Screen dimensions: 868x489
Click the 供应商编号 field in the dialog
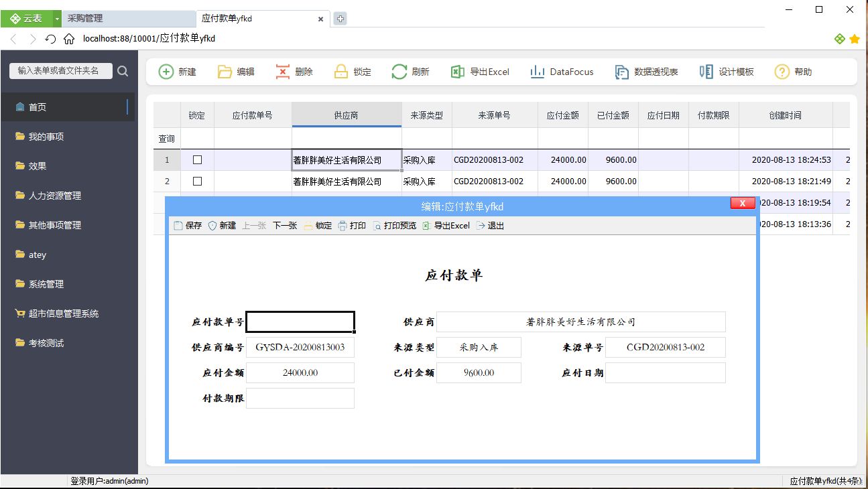(x=300, y=347)
